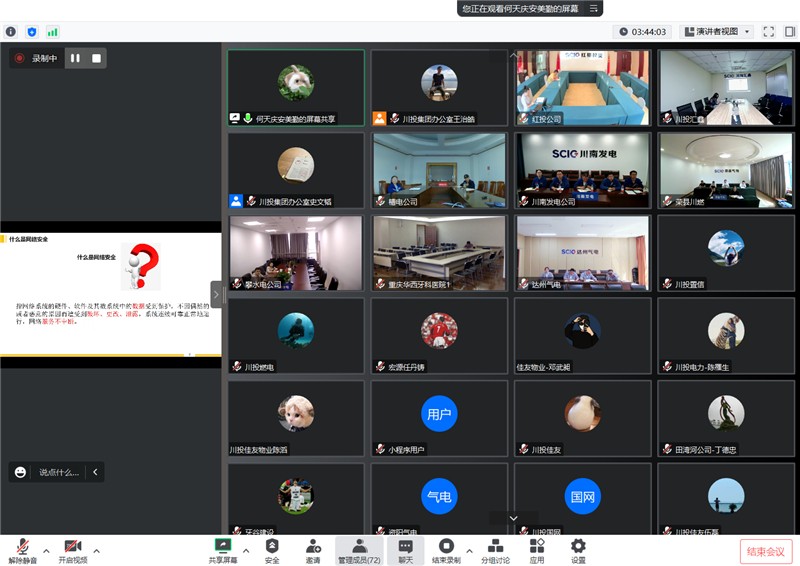800x566 pixels.
Task: Open the 演讲者视图 view dropdown
Action: click(x=717, y=32)
